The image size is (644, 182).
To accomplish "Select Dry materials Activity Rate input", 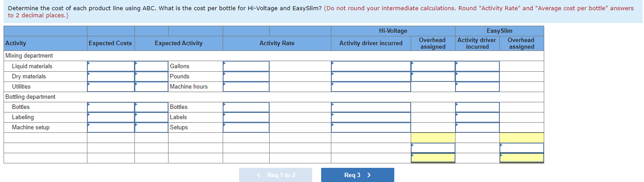I will tap(246, 76).
